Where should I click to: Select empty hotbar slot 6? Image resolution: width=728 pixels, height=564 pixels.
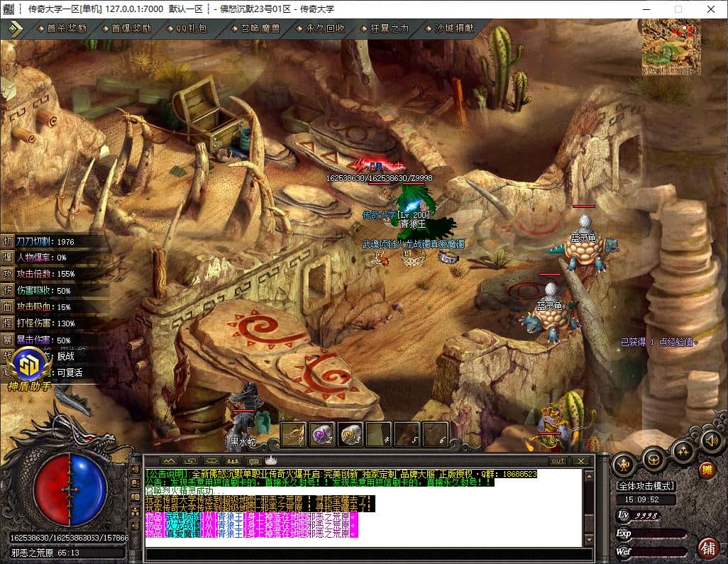click(436, 434)
